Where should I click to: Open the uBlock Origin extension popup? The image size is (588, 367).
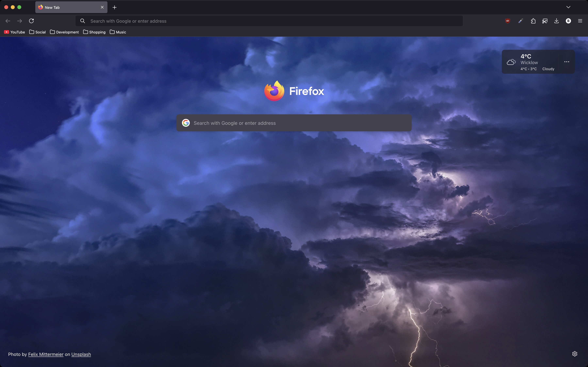coord(508,21)
